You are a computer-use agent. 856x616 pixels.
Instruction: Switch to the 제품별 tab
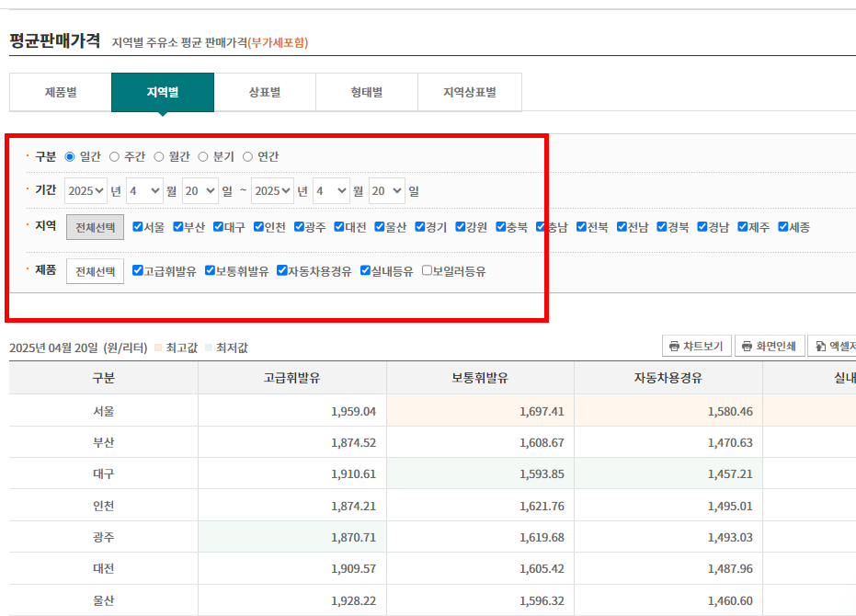(59, 92)
